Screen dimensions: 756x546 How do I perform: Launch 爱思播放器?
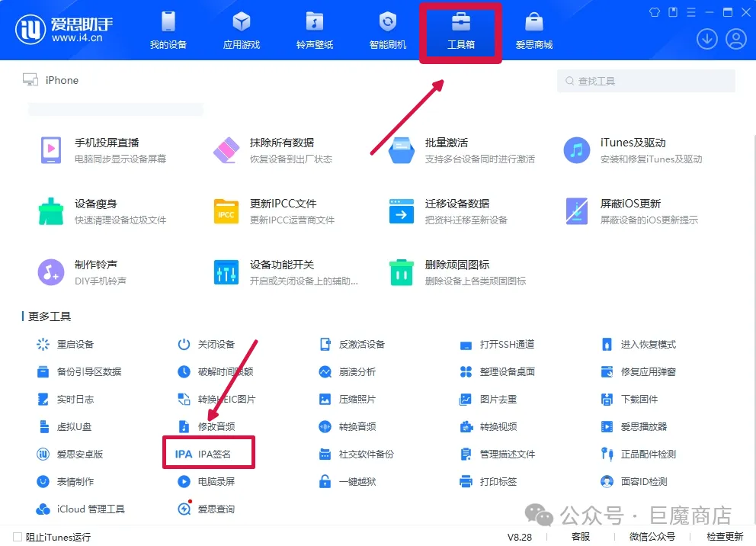(x=634, y=427)
